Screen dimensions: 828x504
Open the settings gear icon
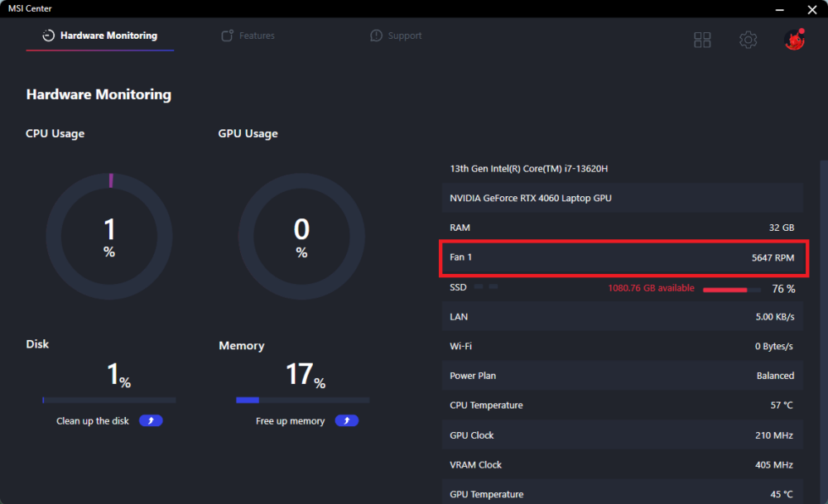[x=749, y=40]
